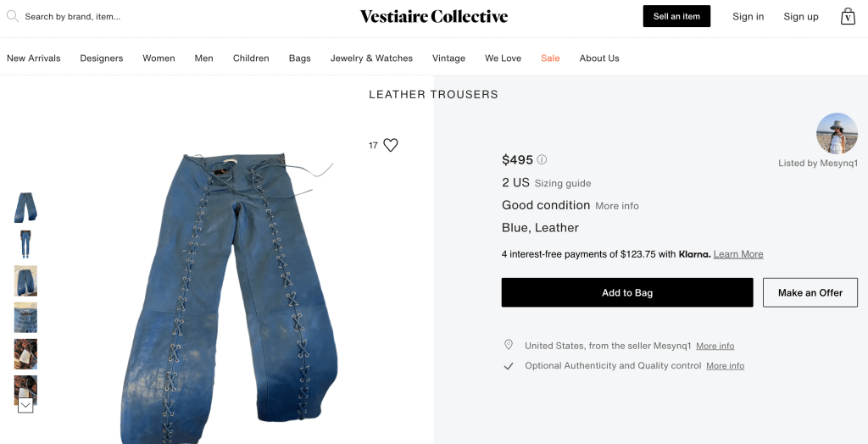Open the shopping bag icon
This screenshot has width=868, height=444.
(848, 16)
